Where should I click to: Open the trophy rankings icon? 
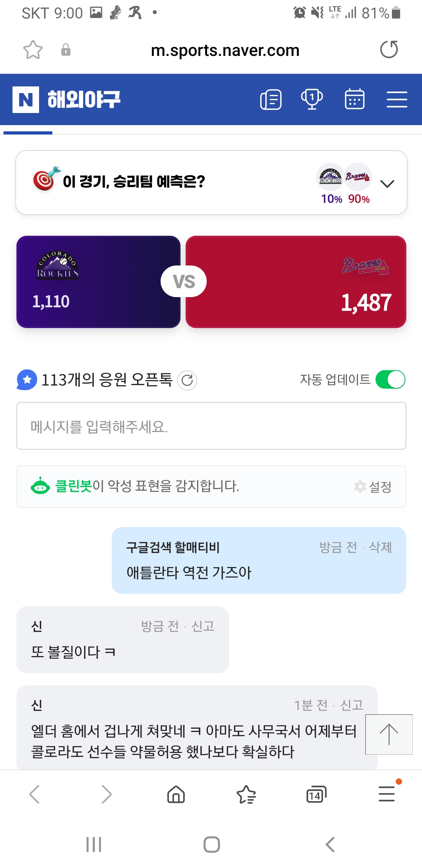tap(312, 99)
